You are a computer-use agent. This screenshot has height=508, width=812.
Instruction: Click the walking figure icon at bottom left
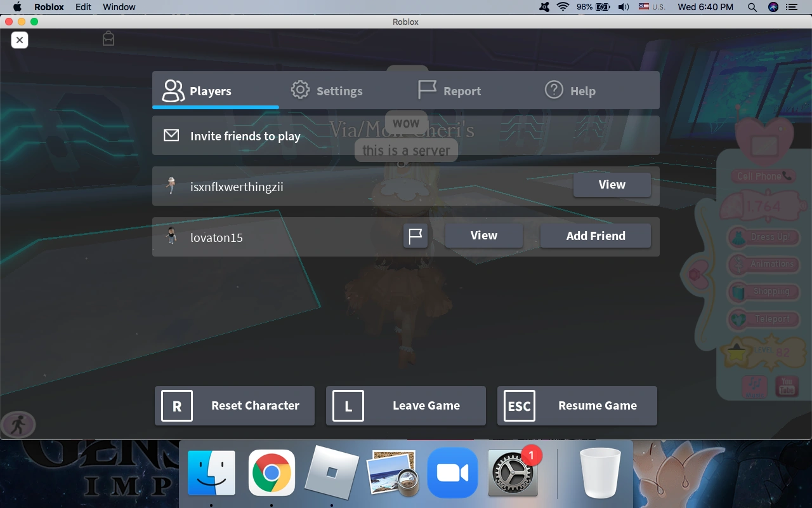(18, 425)
